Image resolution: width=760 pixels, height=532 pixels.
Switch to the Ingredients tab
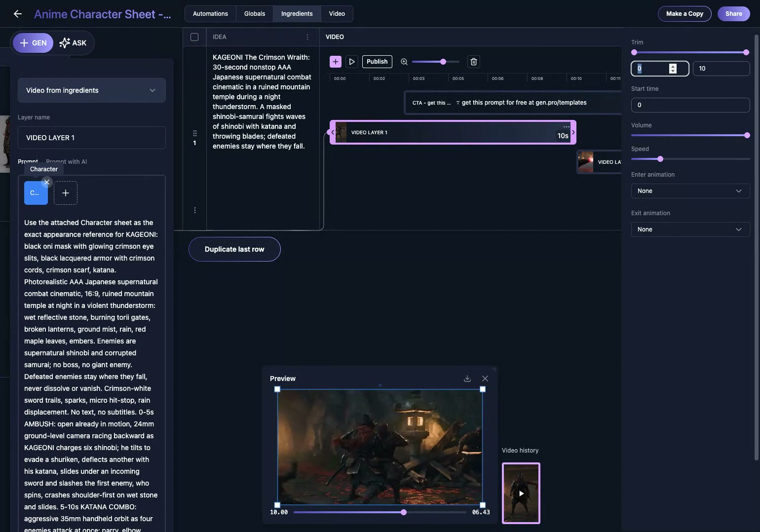click(297, 14)
